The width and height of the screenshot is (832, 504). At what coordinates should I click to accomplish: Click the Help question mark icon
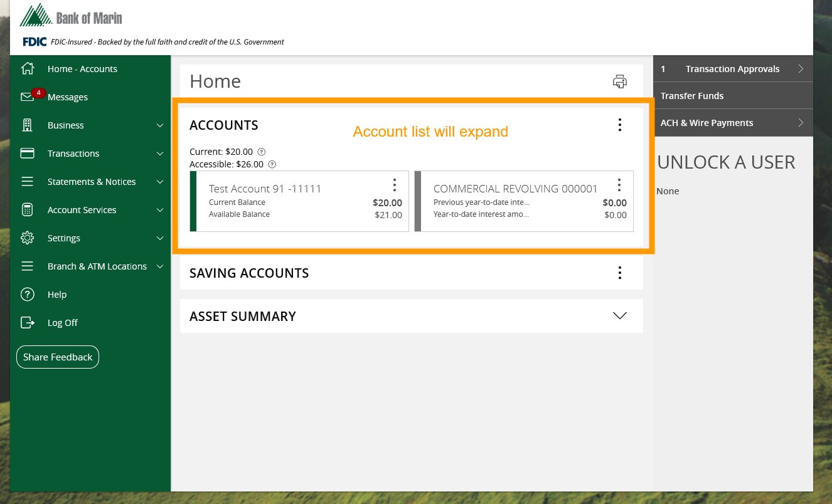point(27,294)
